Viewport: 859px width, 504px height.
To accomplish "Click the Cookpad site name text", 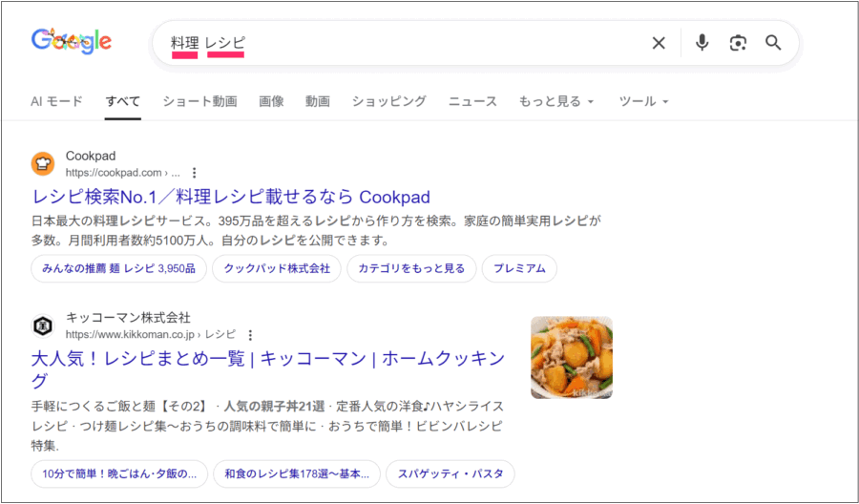I will point(91,157).
